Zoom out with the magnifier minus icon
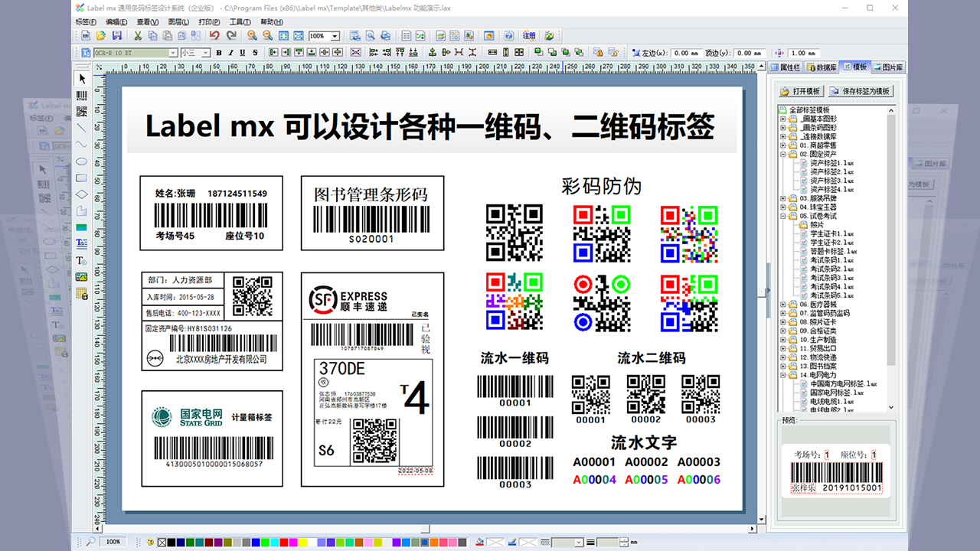This screenshot has width=980, height=551. (267, 35)
